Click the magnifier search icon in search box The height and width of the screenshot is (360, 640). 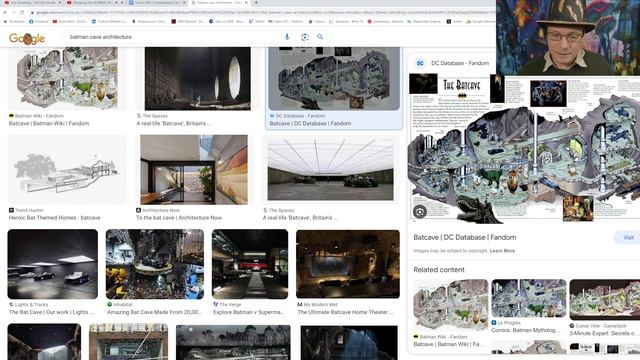320,37
